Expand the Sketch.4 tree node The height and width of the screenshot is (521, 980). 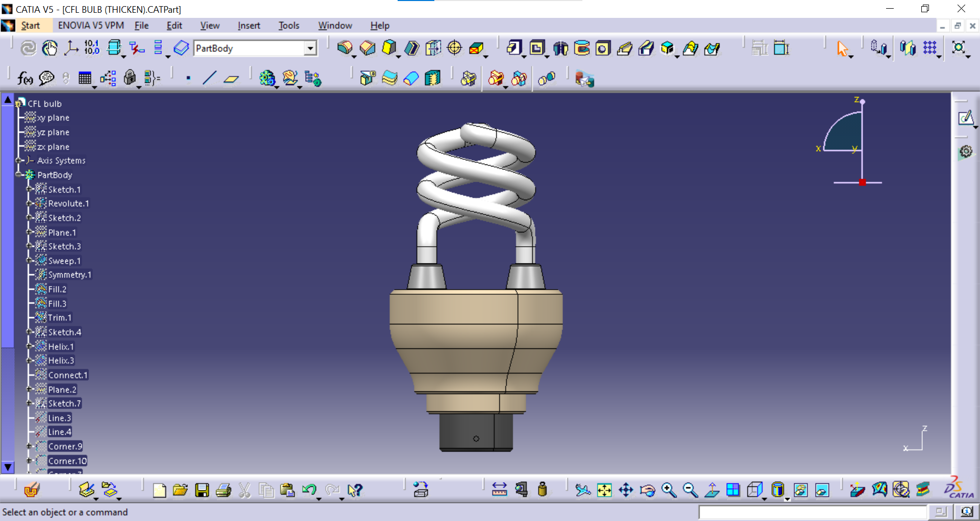pos(30,332)
